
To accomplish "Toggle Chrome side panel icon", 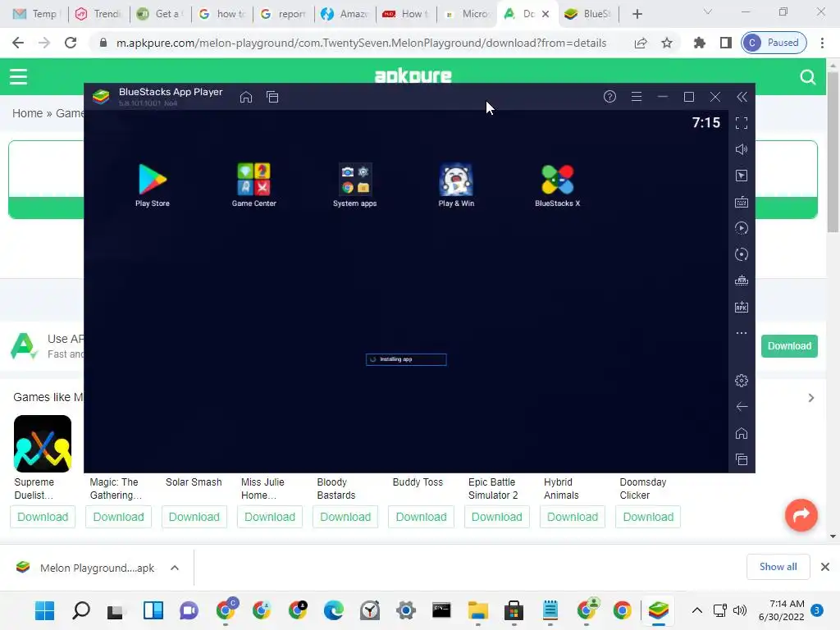I will tap(726, 43).
